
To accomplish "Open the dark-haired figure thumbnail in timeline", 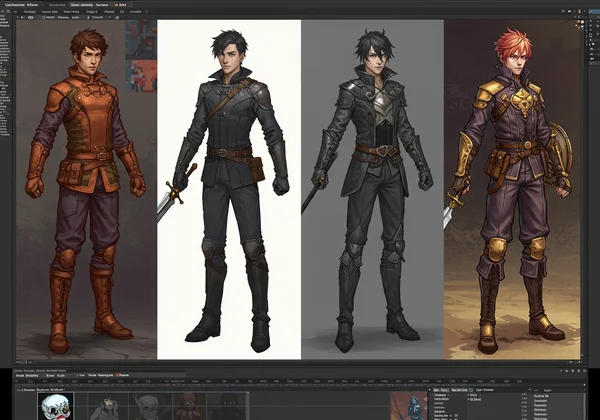I will coord(108,407).
